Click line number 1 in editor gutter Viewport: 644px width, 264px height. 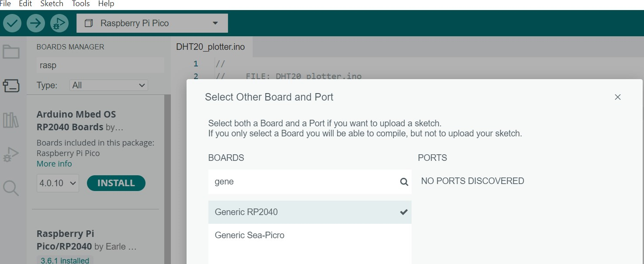(196, 64)
